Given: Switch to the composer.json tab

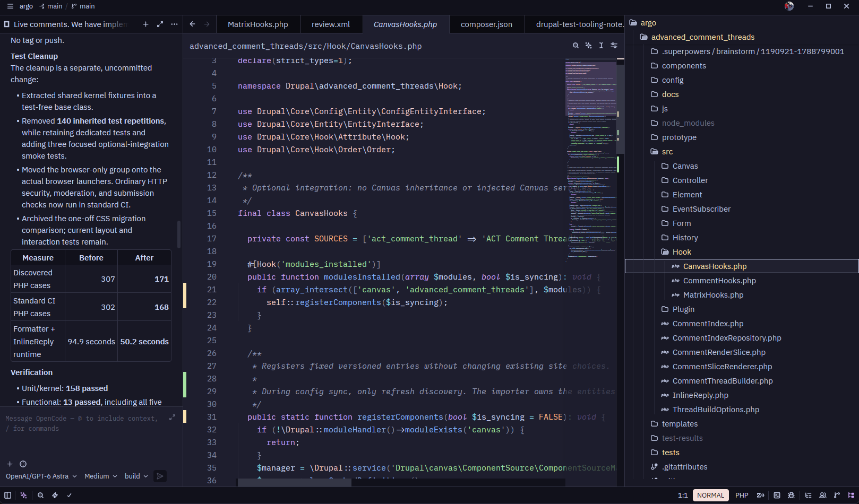Looking at the screenshot, I should [486, 24].
